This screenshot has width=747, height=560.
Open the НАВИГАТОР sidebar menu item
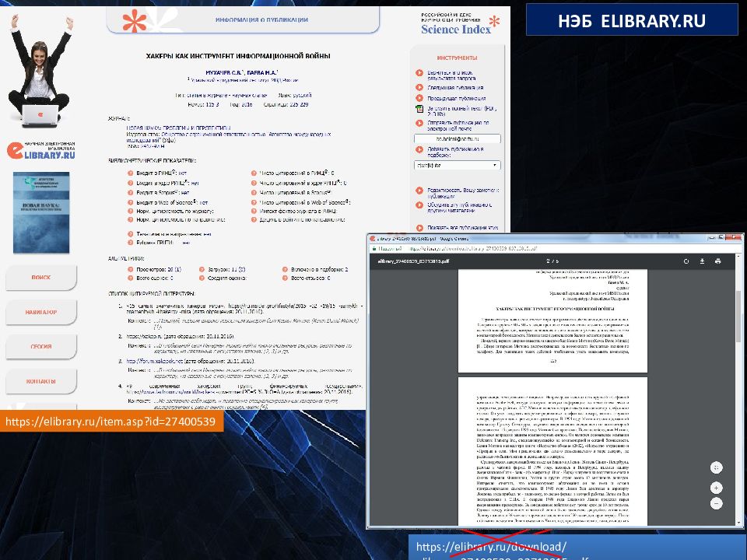41,312
